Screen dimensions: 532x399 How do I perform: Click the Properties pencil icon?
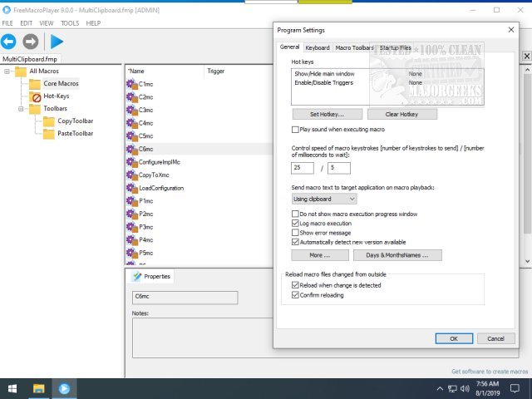tap(137, 276)
